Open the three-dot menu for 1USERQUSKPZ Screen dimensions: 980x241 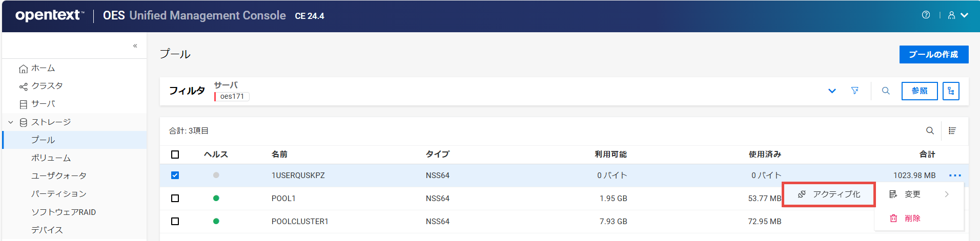click(955, 176)
